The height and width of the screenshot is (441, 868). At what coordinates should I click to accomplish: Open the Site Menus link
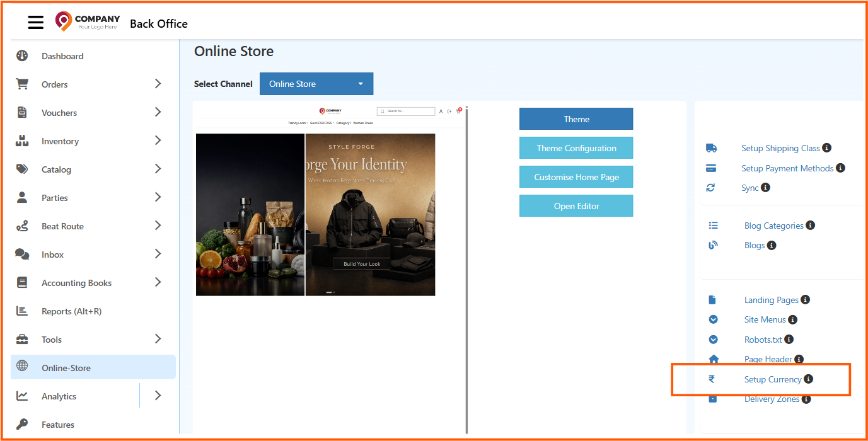click(x=765, y=319)
